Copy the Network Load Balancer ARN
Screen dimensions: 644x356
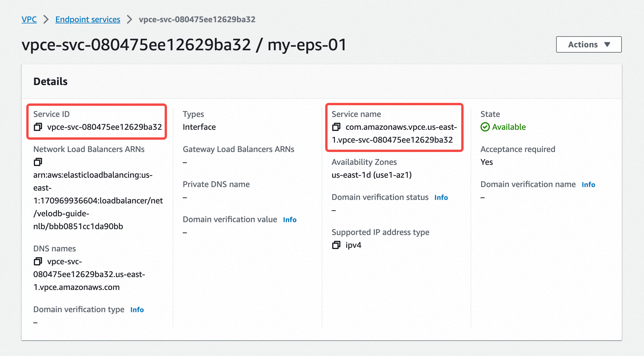(38, 162)
